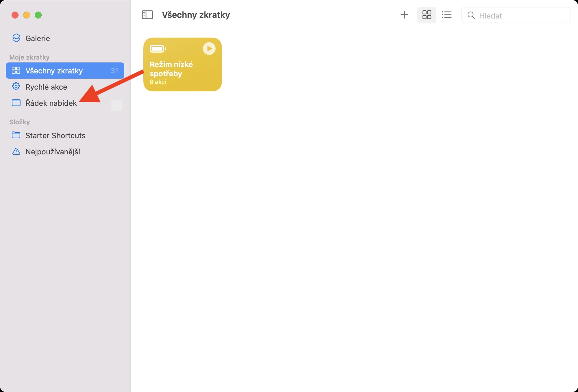
Task: Click the Rychlé akce gear icon
Action: [16, 87]
